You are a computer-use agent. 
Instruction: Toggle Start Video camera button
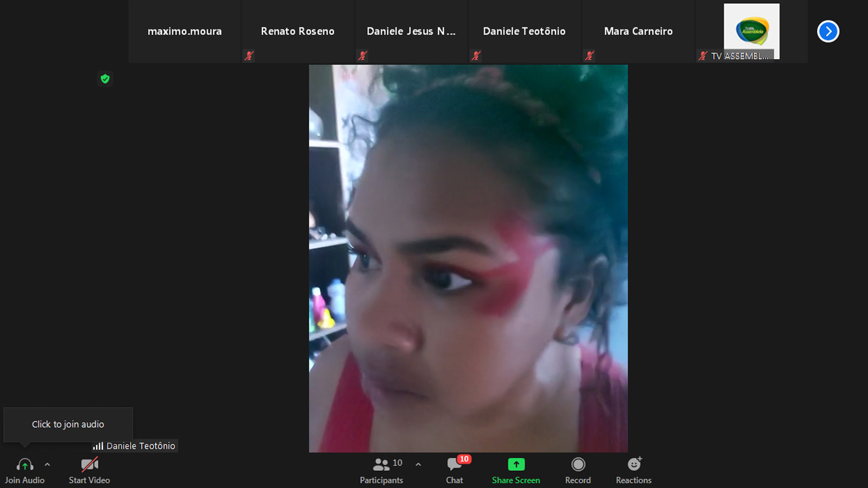[89, 465]
